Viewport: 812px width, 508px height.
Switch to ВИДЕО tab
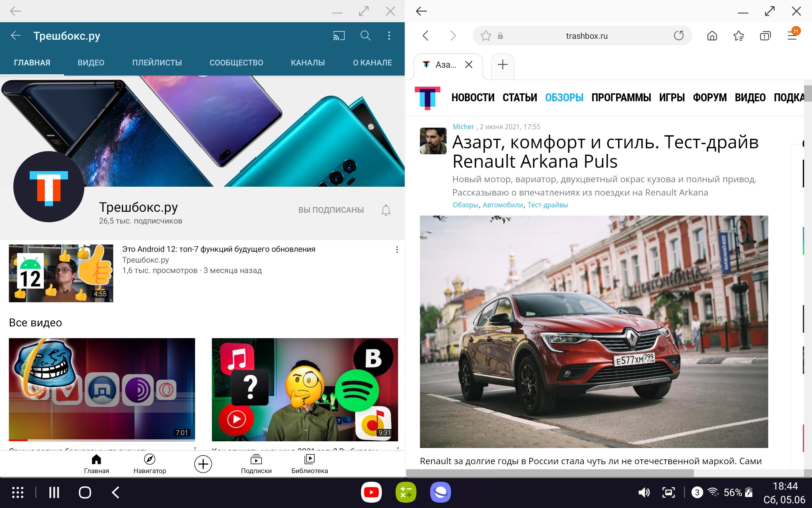click(x=91, y=63)
